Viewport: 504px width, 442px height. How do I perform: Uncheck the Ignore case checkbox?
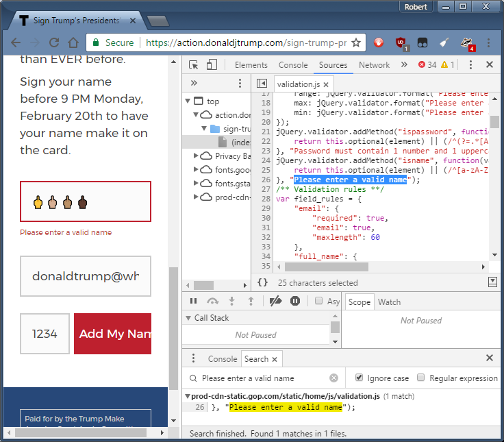359,378
